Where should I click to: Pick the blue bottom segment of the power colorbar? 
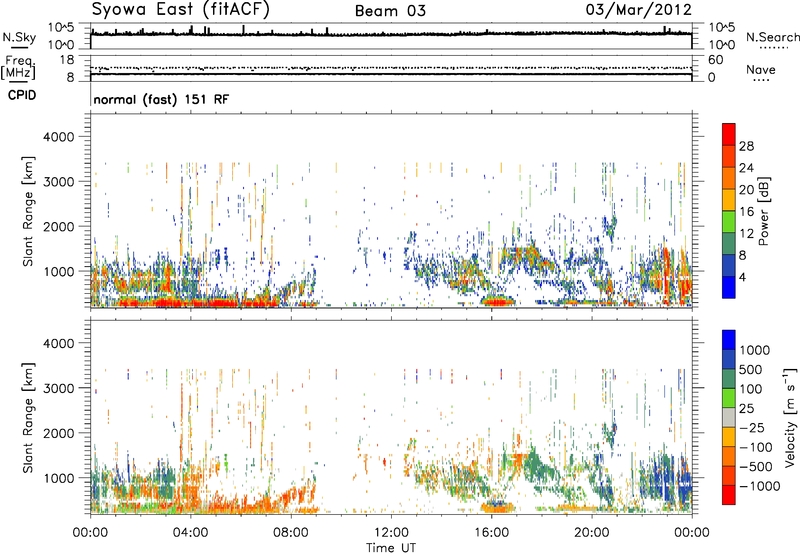click(x=729, y=287)
